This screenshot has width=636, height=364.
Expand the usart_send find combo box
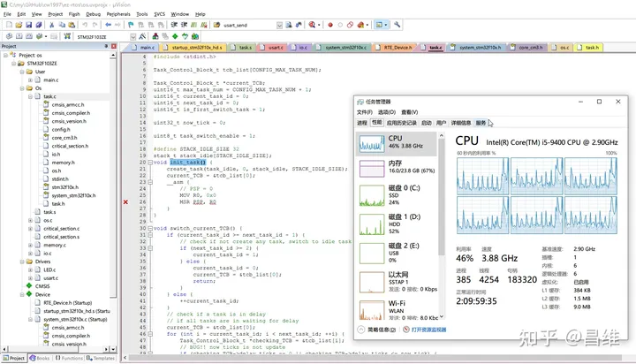[279, 25]
